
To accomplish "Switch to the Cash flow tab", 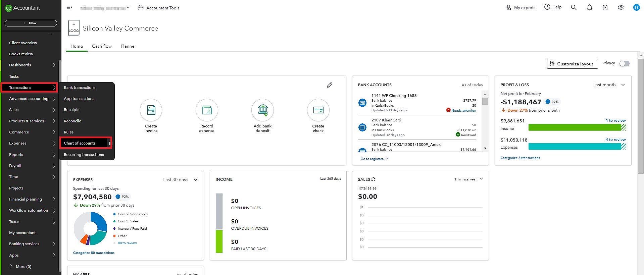I will [102, 46].
